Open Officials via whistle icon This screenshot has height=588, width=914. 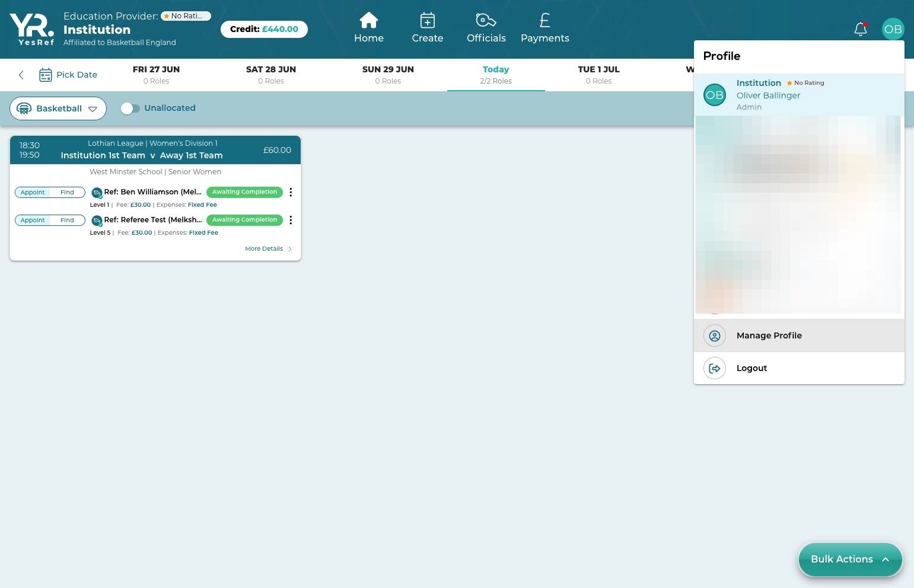486,21
